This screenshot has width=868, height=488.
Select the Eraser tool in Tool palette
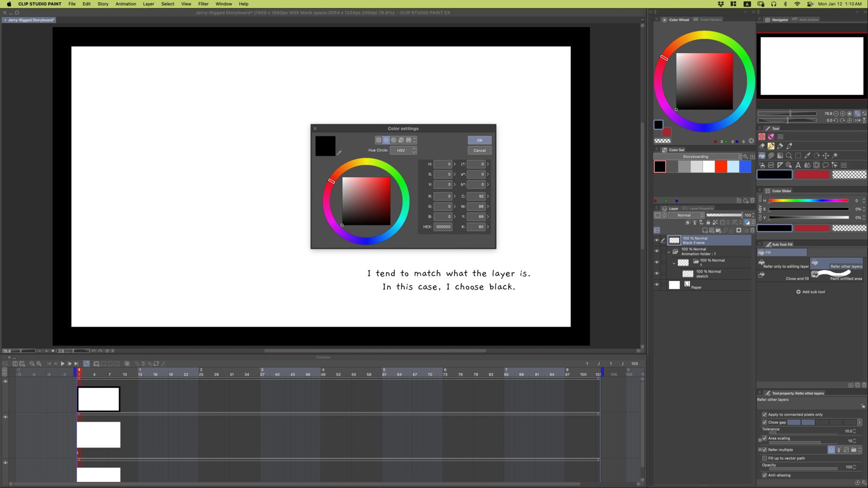[762, 146]
